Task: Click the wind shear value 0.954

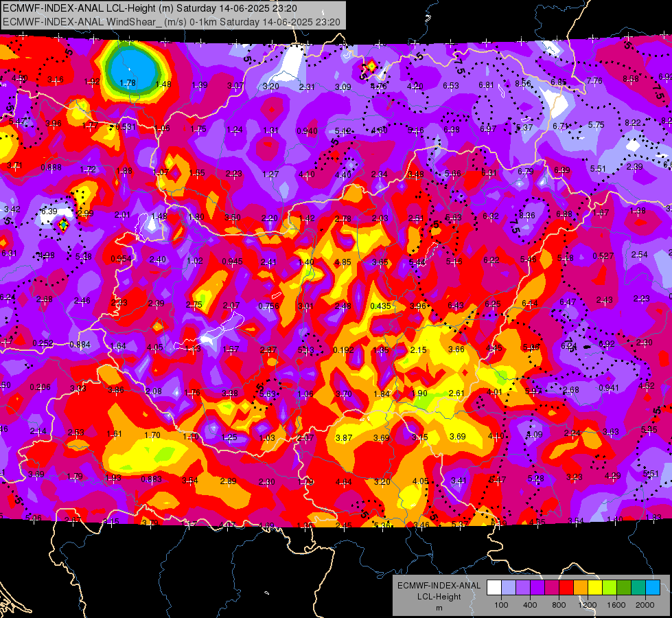Action: click(121, 259)
